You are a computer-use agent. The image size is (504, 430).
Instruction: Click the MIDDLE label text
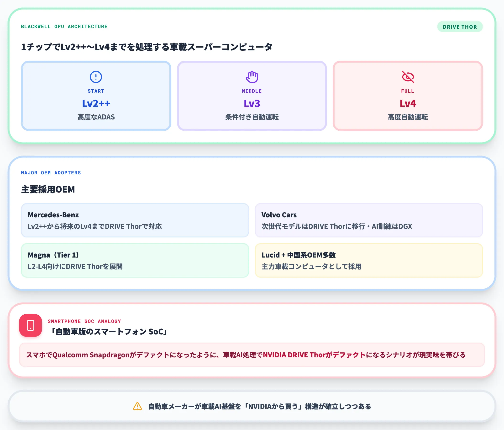[252, 91]
